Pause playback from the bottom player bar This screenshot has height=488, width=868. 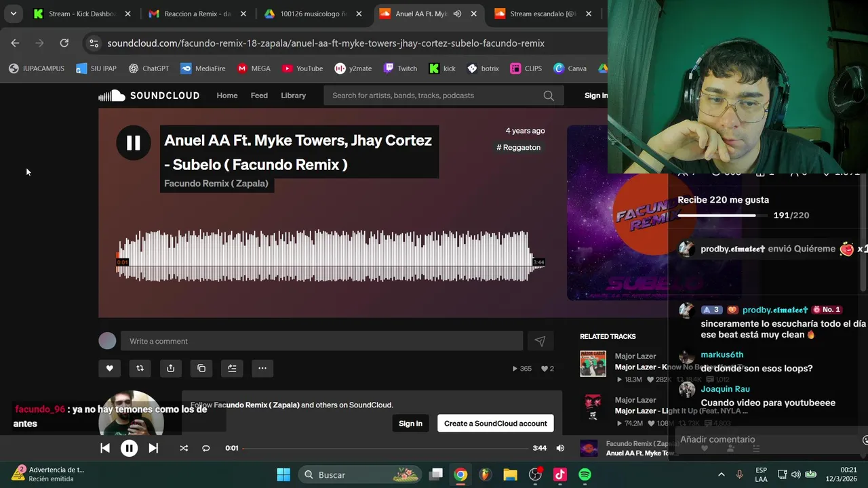click(129, 448)
